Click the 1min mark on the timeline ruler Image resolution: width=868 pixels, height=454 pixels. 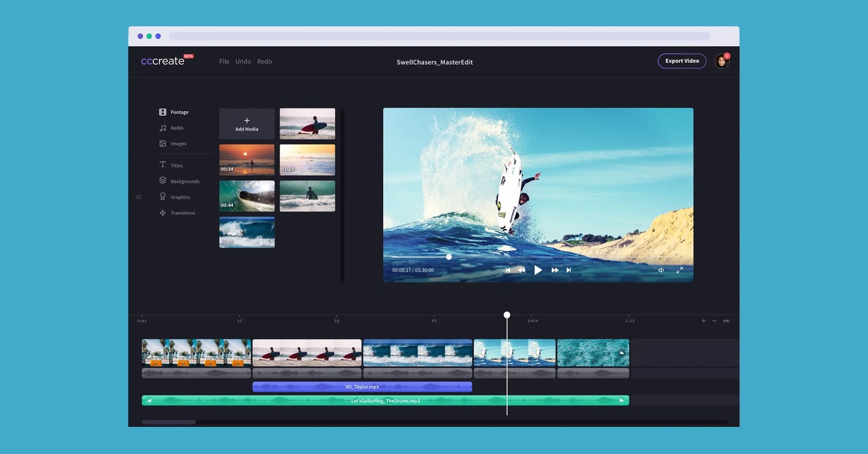[533, 321]
